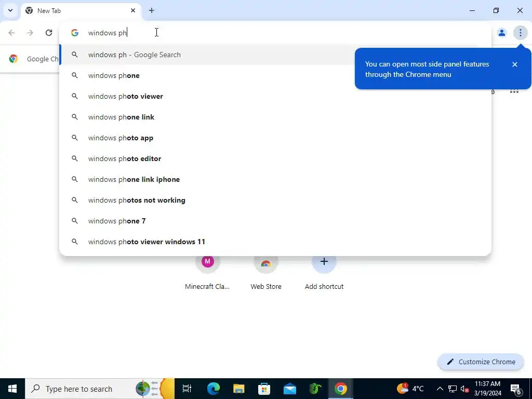Open the notification center icon

[516, 389]
